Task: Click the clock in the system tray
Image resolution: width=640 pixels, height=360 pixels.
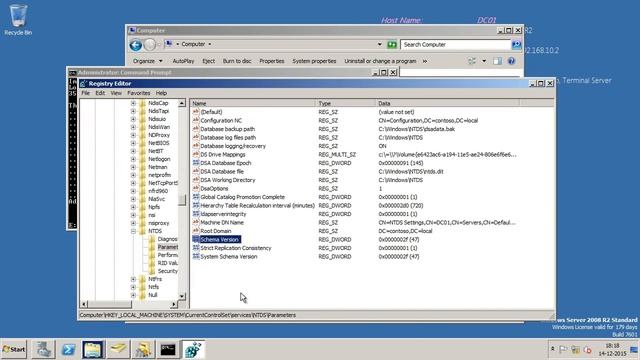Action: [x=612, y=350]
